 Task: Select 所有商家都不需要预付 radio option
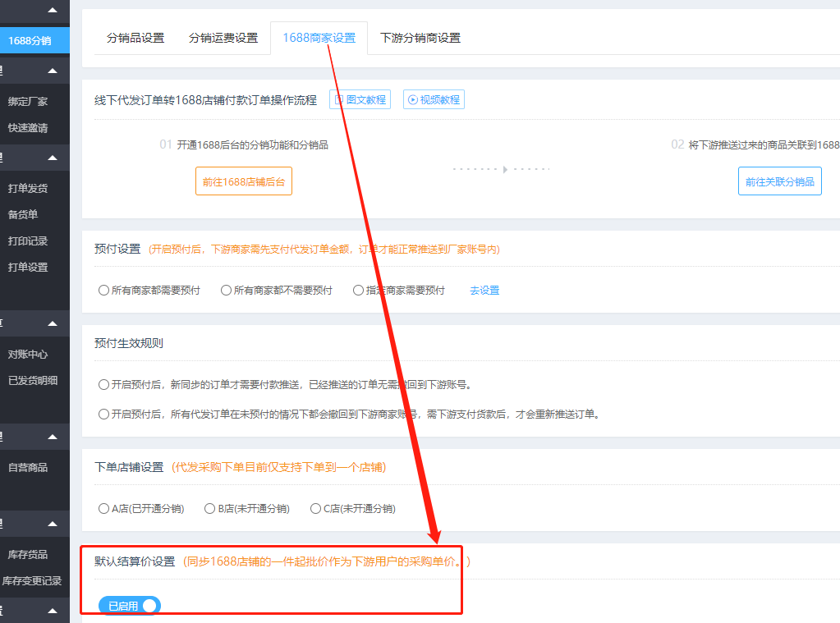tap(226, 291)
